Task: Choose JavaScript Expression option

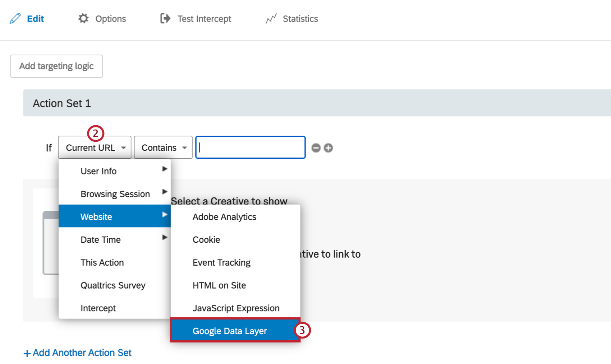Action: (236, 308)
